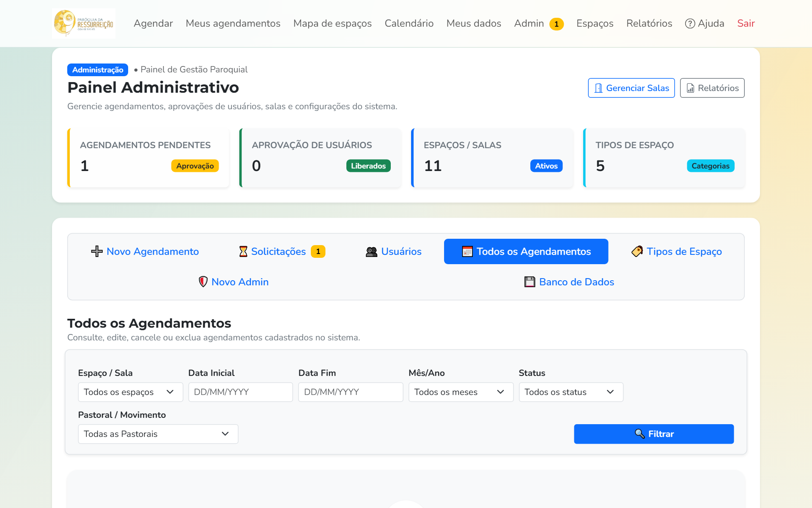The image size is (812, 508).
Task: Click the floppy disk icon for Banco de Dados
Action: [529, 282]
